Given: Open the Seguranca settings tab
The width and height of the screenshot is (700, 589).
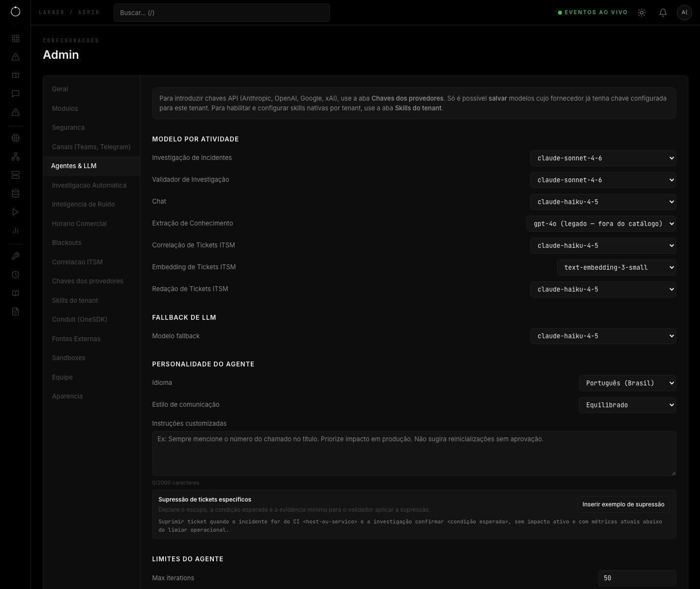Looking at the screenshot, I should (x=92, y=128).
